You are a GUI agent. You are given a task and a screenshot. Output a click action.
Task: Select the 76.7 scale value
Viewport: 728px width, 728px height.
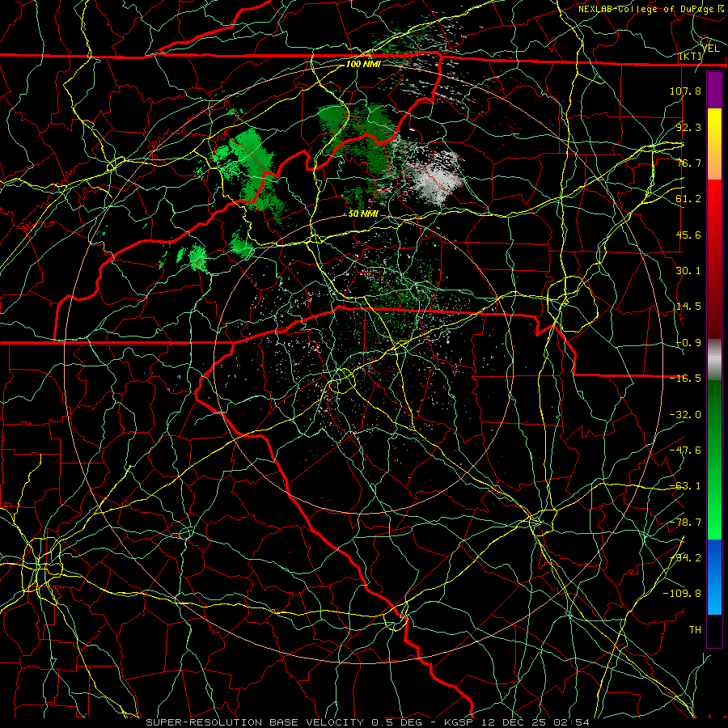click(688, 163)
